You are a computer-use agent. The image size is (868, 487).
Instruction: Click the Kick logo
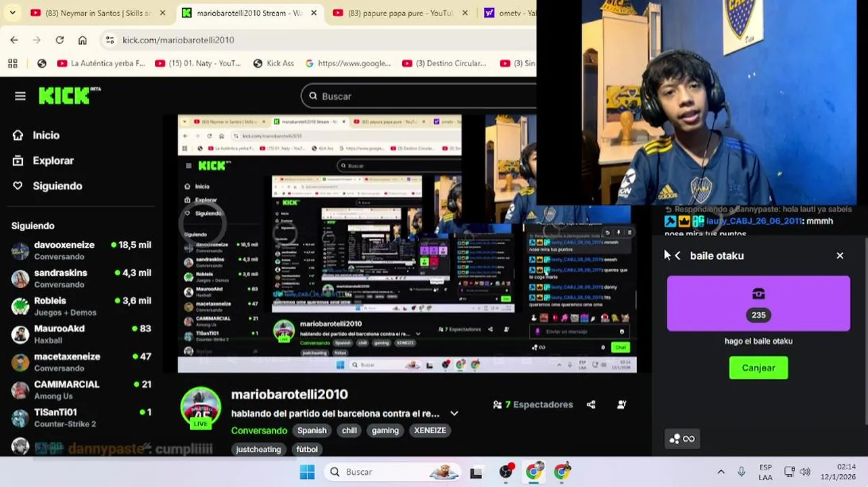coord(70,96)
